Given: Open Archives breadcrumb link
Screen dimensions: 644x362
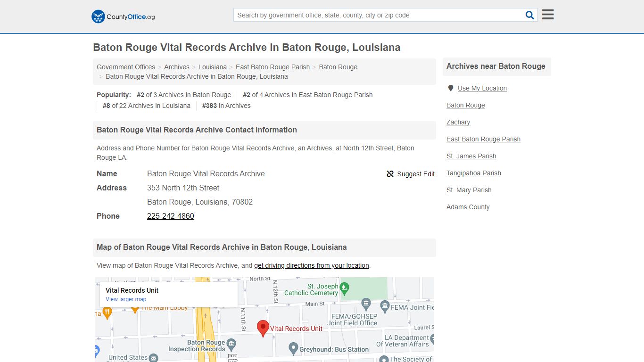Looking at the screenshot, I should coord(177,67).
